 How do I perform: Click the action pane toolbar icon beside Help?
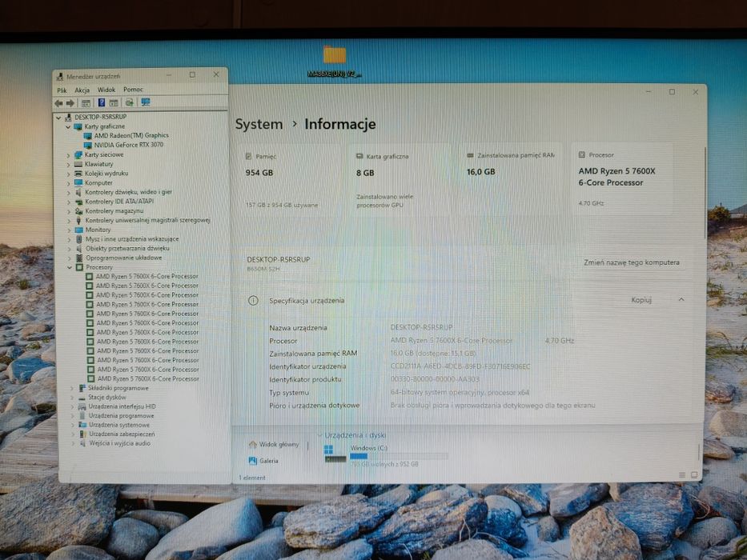point(114,103)
